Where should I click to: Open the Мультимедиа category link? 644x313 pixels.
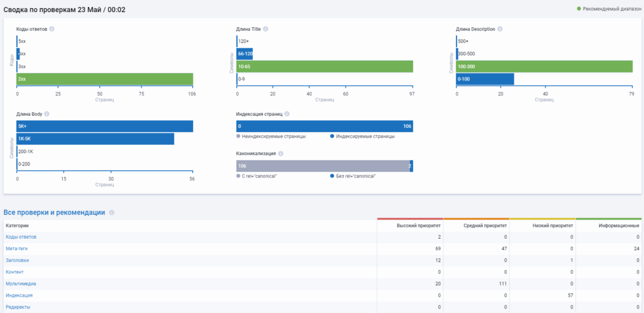[21, 283]
